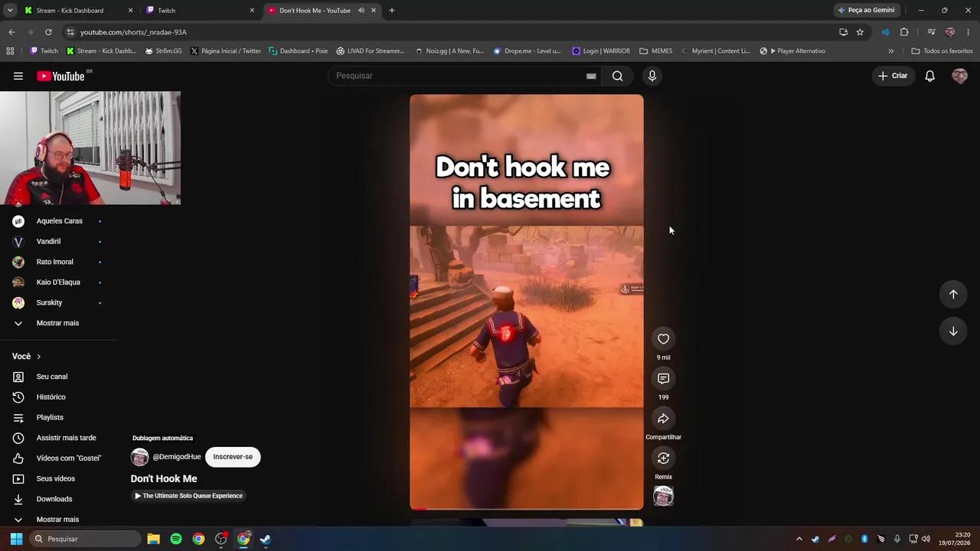Close the Twitch tab
Viewport: 980px width, 551px height.
click(x=252, y=11)
